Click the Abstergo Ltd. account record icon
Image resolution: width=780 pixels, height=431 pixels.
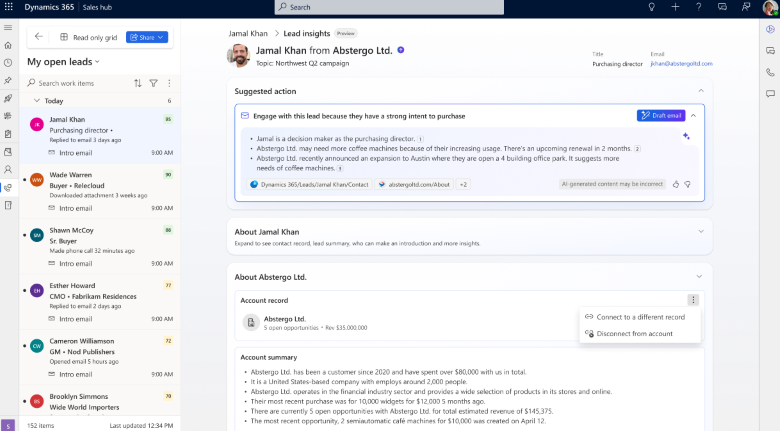(251, 323)
